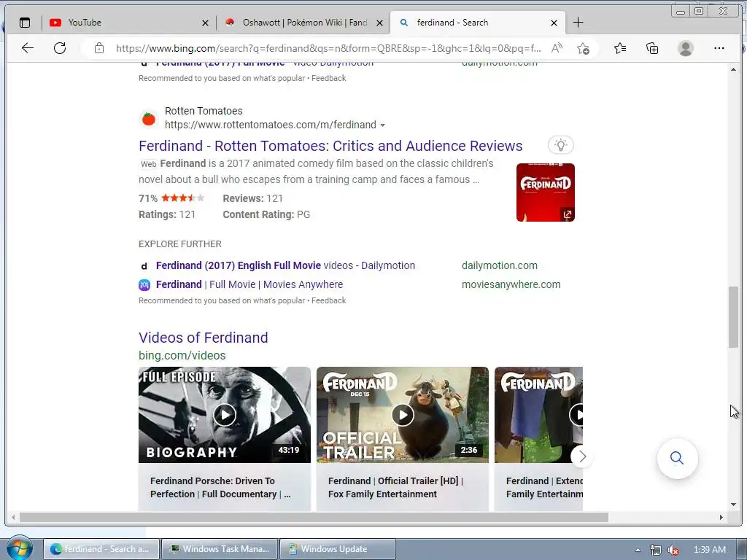
Task: Click the Dailymotion favicon next to English Full Movie
Action: 144,265
